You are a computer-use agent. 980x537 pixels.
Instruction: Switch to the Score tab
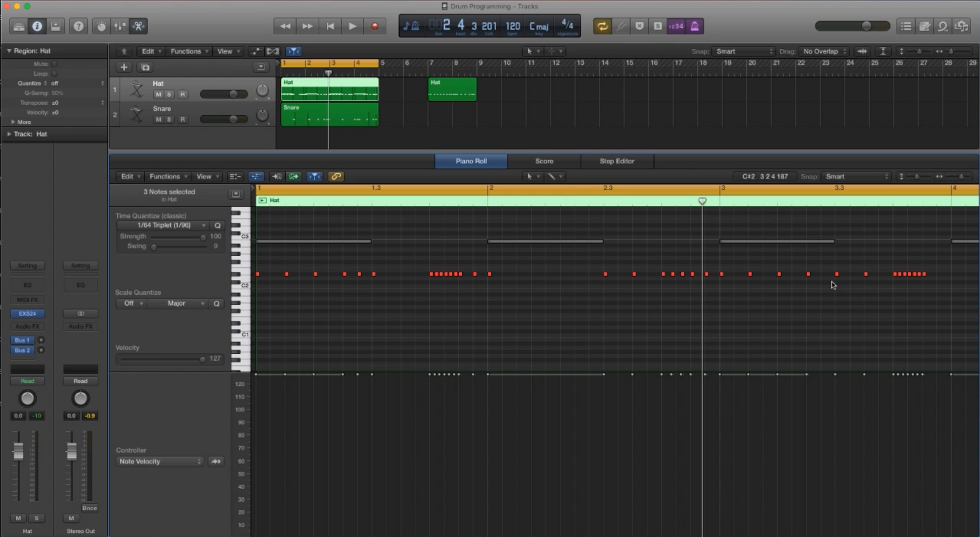544,161
